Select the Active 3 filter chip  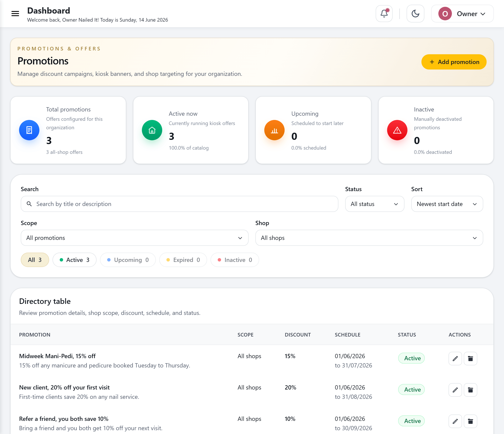74,260
